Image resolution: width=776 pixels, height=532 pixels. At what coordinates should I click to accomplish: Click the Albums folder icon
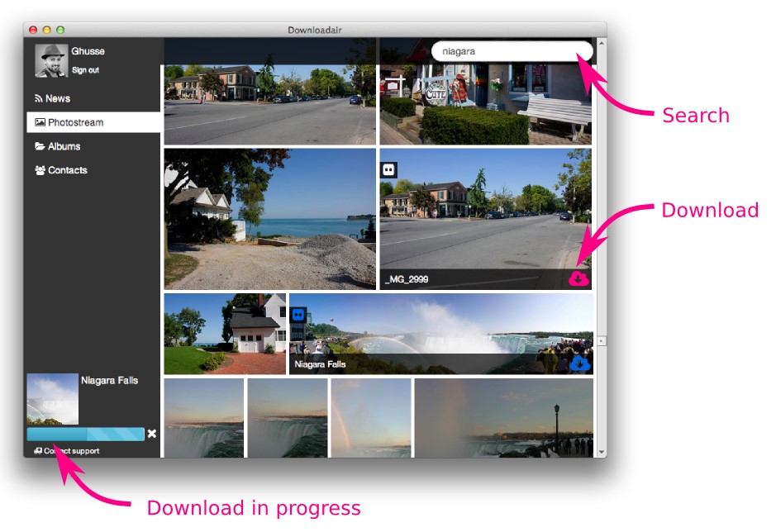point(40,146)
